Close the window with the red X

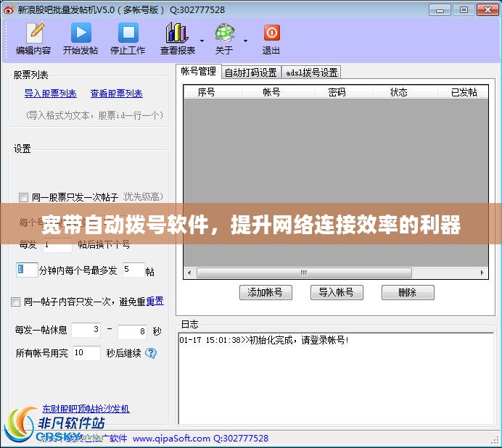point(487,10)
